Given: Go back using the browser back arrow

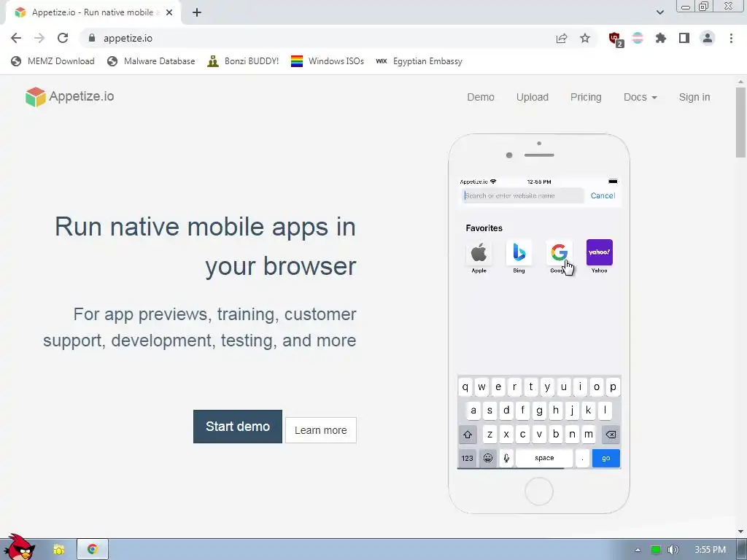Looking at the screenshot, I should point(16,38).
